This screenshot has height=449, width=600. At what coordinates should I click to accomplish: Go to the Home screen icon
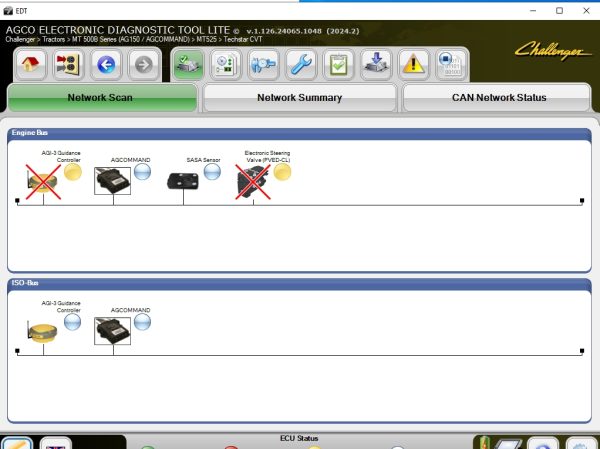[31, 65]
